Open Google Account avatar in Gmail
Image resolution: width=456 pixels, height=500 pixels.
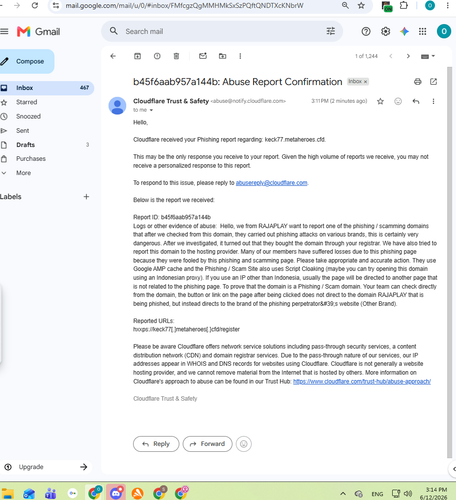[x=444, y=31]
